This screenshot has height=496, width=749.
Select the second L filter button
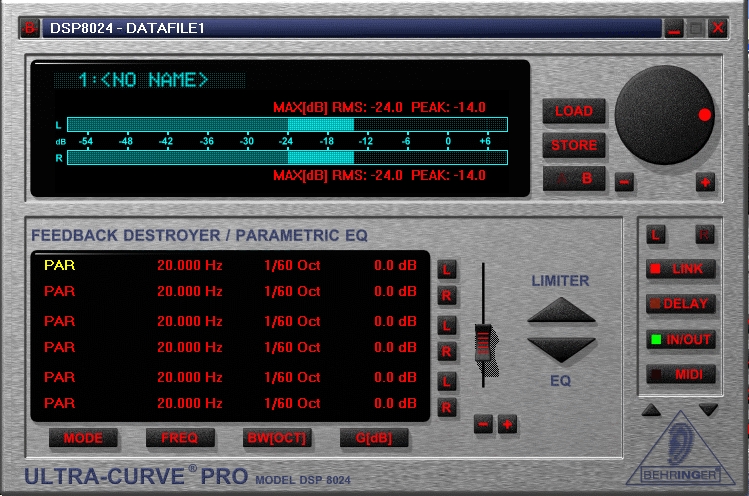pyautogui.click(x=447, y=326)
